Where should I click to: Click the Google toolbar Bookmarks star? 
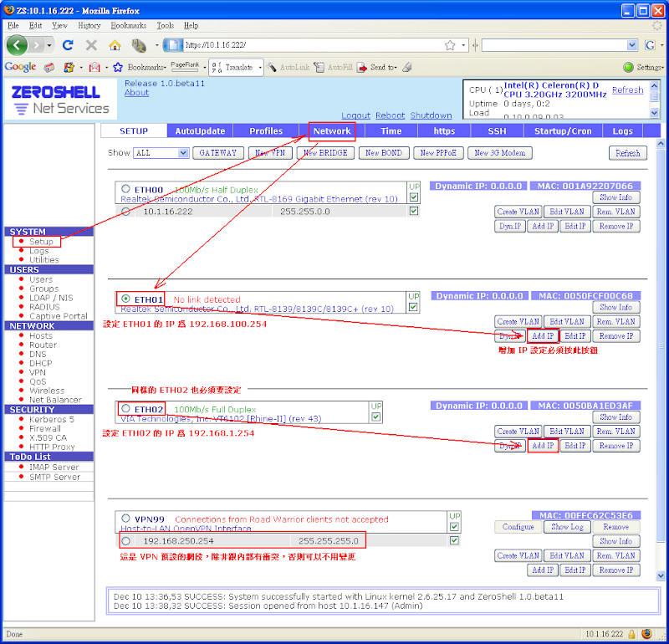[118, 67]
